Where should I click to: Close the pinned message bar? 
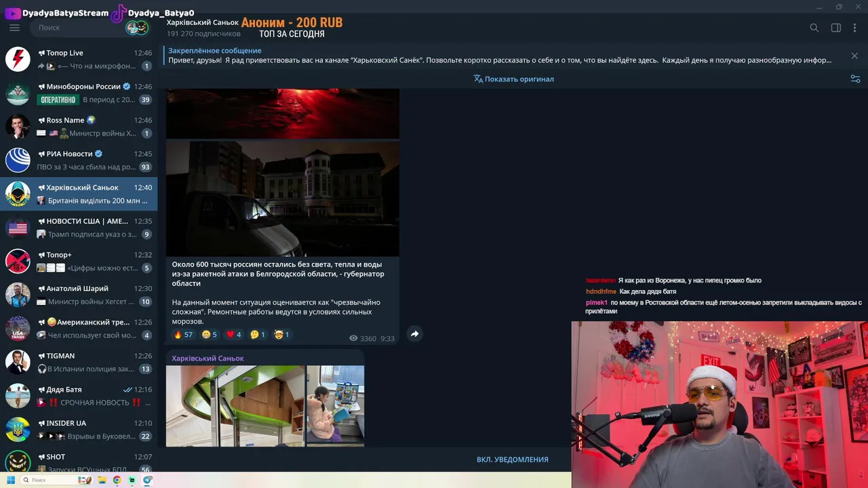pos(854,56)
